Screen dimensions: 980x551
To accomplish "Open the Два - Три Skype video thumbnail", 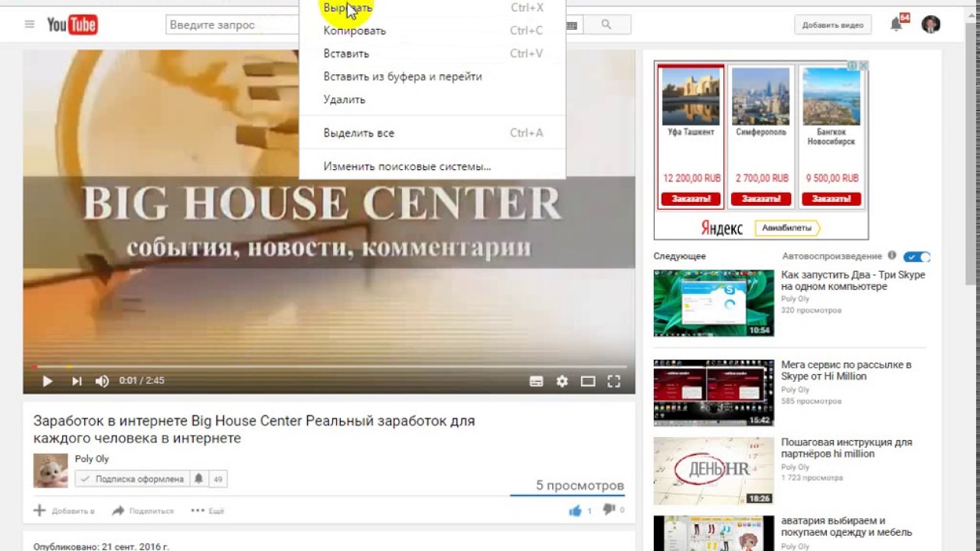I will click(714, 303).
